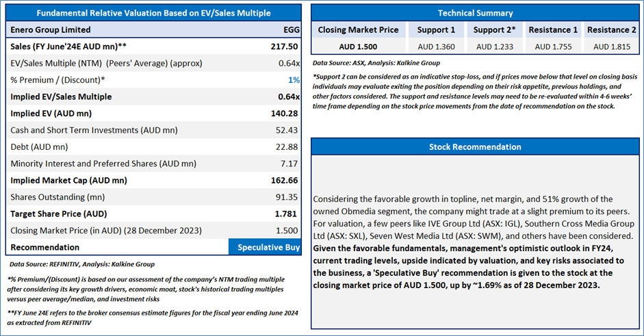This screenshot has width=644, height=336.
Task: Click the 'EGG' ticker cell
Action: pos(291,30)
